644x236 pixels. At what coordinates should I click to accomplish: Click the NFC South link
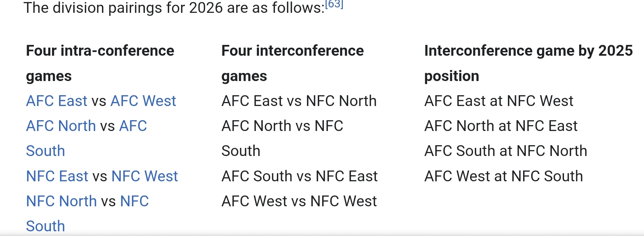[134, 201]
